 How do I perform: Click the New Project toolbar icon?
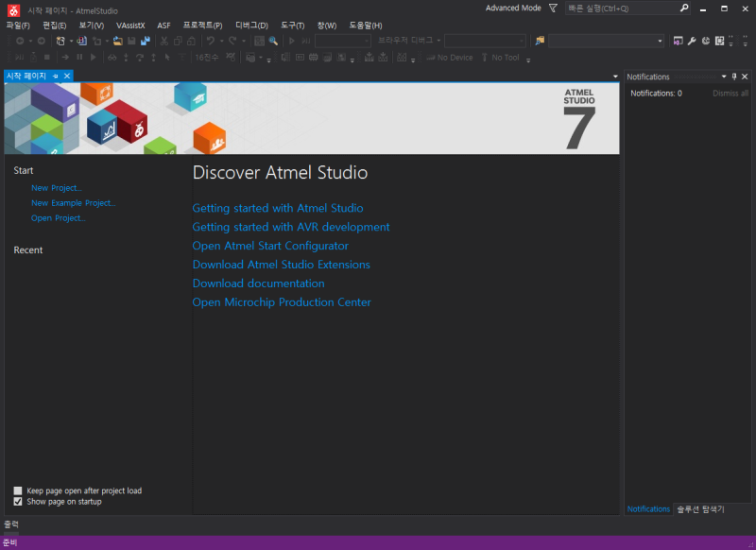(60, 41)
